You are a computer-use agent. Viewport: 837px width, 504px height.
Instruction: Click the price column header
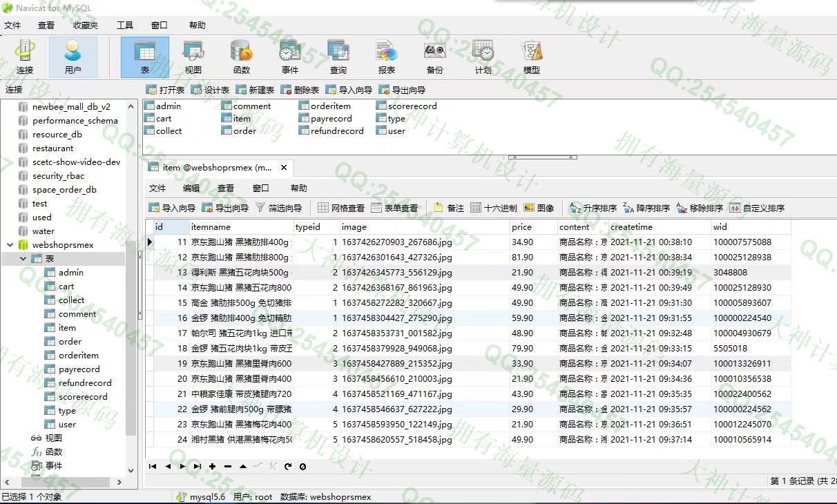(x=533, y=226)
